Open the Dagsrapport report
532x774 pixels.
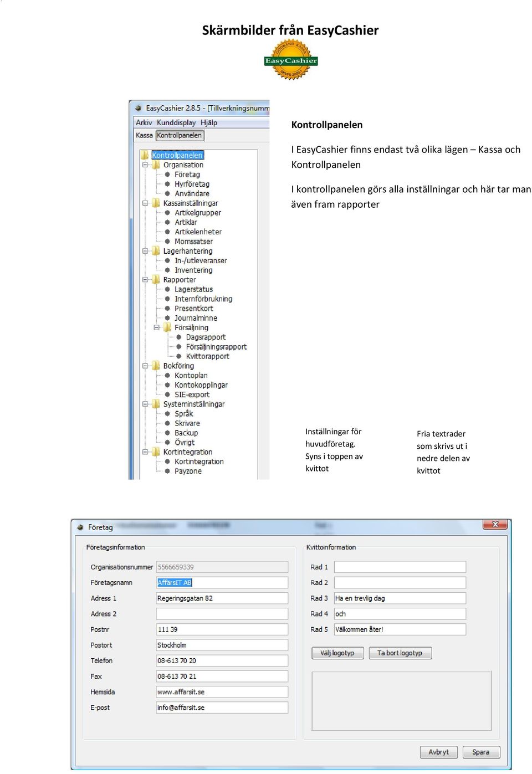click(206, 337)
